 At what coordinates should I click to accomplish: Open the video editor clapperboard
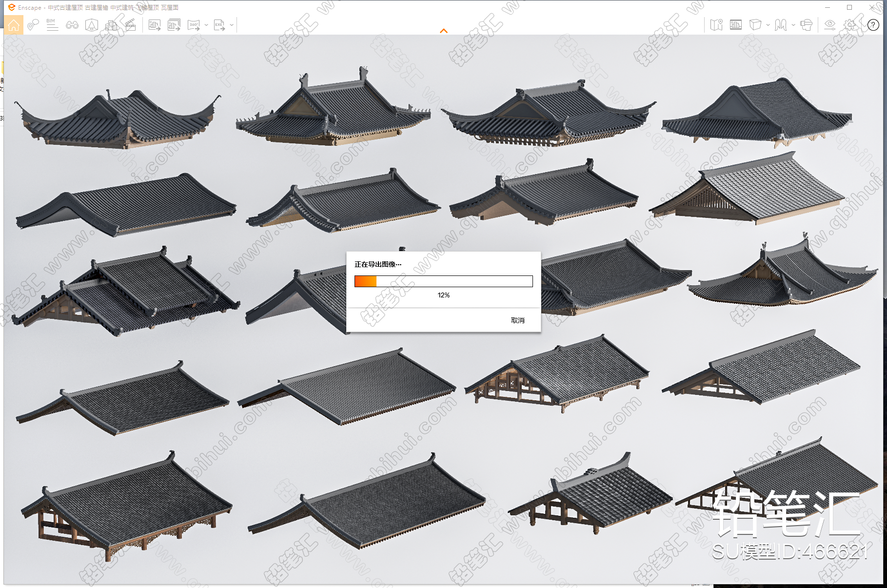(x=131, y=25)
